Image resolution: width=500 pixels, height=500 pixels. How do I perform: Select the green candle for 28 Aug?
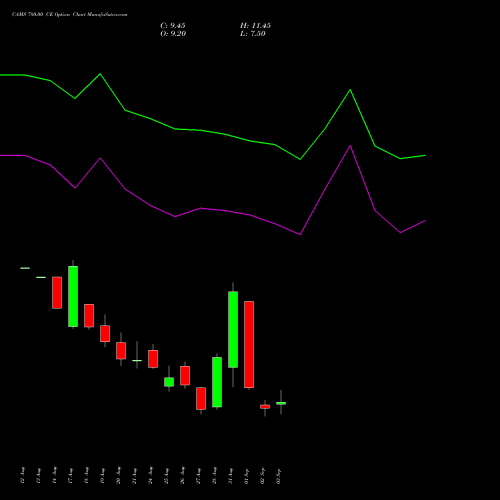coord(217,382)
